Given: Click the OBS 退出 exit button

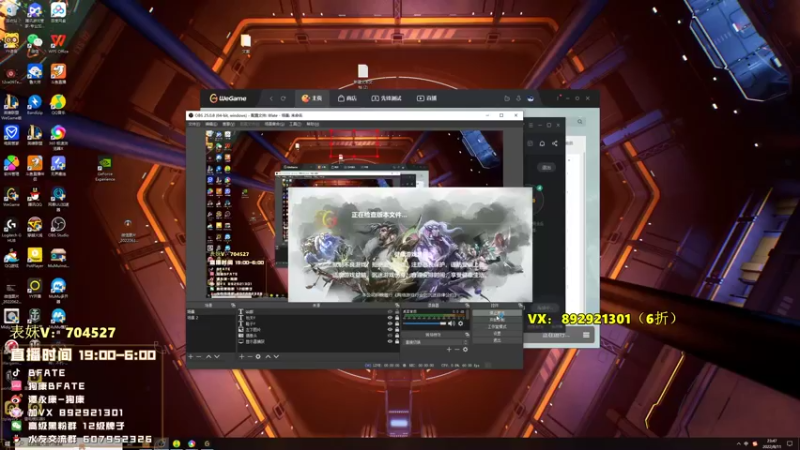Looking at the screenshot, I should point(497,340).
